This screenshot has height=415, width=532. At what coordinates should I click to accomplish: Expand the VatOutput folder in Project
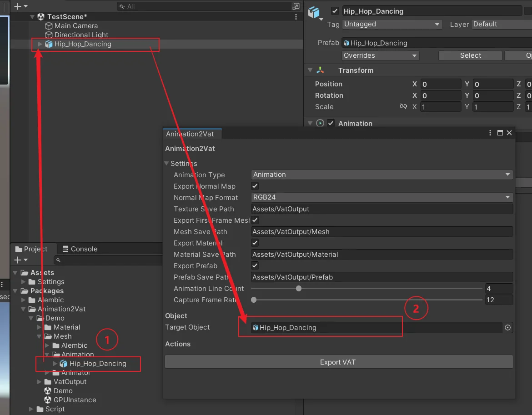(40, 382)
